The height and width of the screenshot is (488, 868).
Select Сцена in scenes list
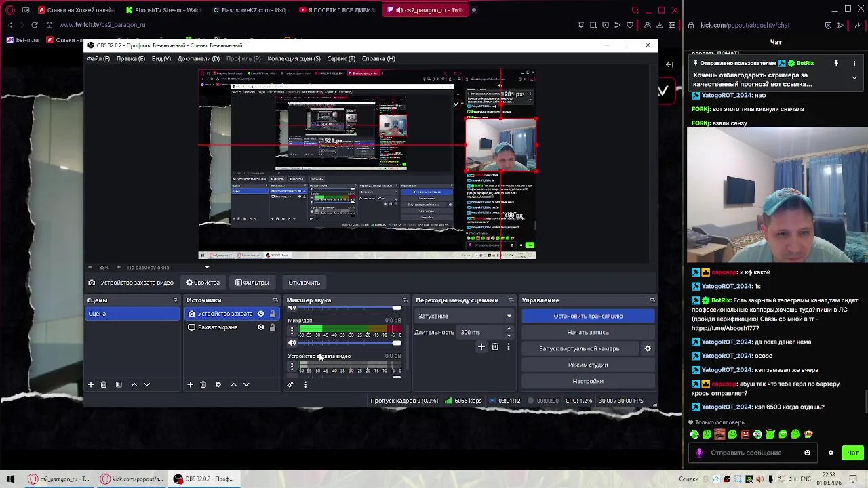tap(132, 314)
